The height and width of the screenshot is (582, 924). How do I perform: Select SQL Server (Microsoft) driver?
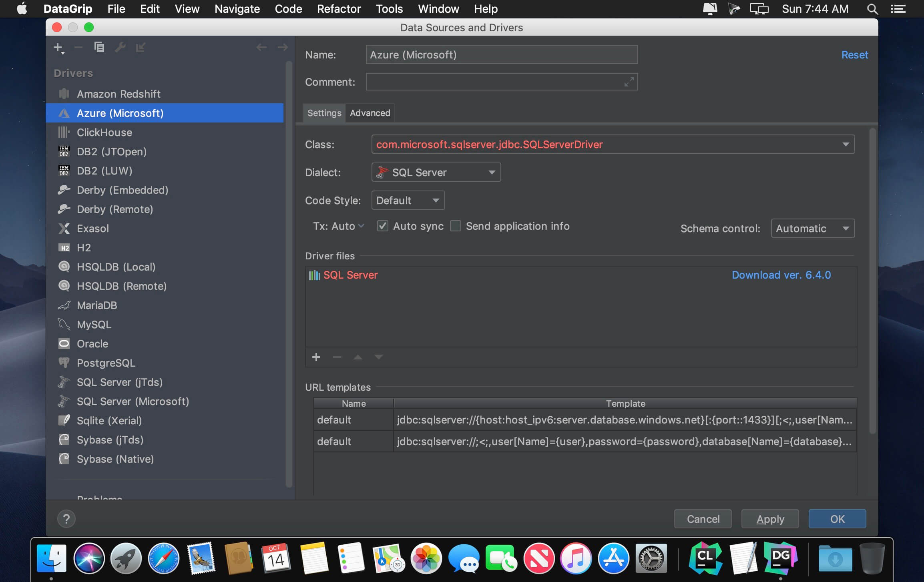pyautogui.click(x=165, y=401)
